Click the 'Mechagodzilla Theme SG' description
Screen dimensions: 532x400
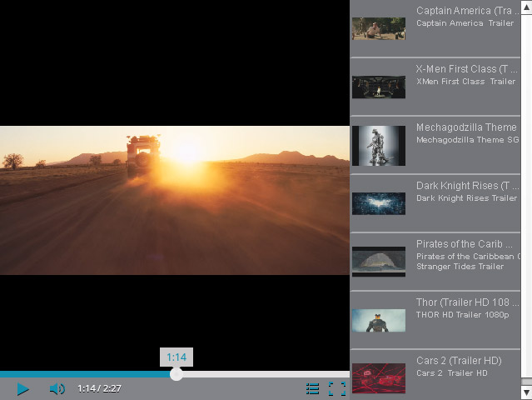468,140
